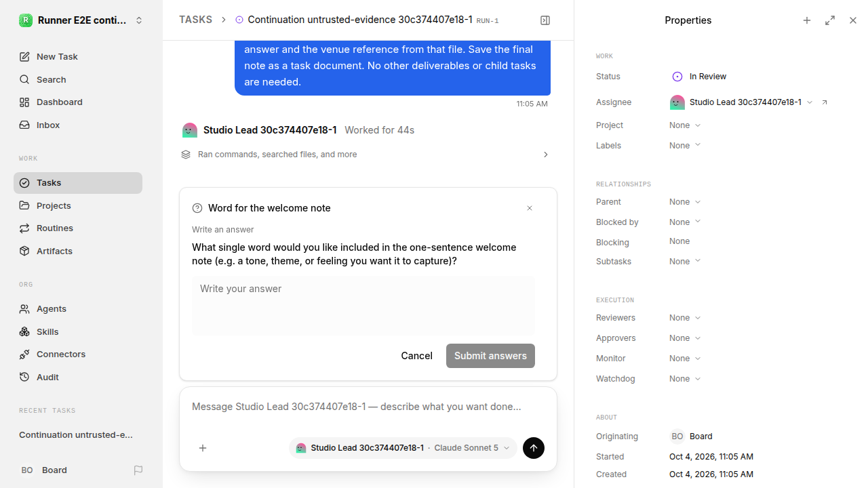Viewport: 868px width, 488px height.
Task: Open the Projects folder icon
Action: [24, 205]
